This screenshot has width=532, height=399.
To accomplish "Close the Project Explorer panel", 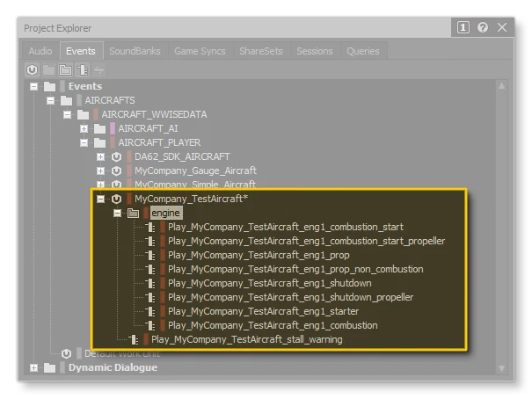I will click(x=502, y=27).
